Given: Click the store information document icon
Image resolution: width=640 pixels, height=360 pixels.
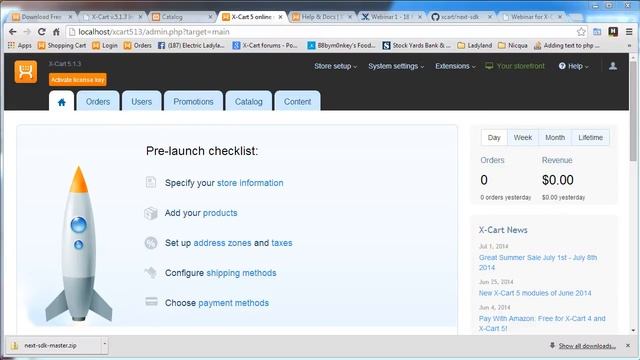Looking at the screenshot, I should [151, 182].
